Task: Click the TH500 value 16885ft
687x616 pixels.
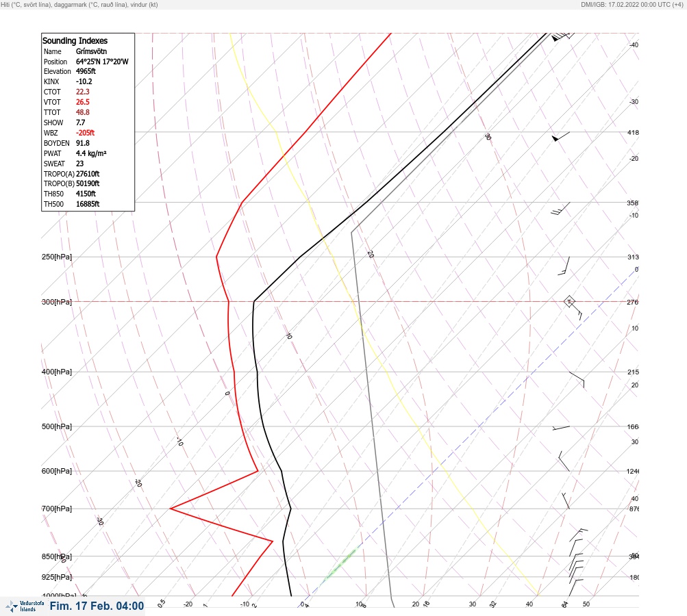Action: coord(88,204)
